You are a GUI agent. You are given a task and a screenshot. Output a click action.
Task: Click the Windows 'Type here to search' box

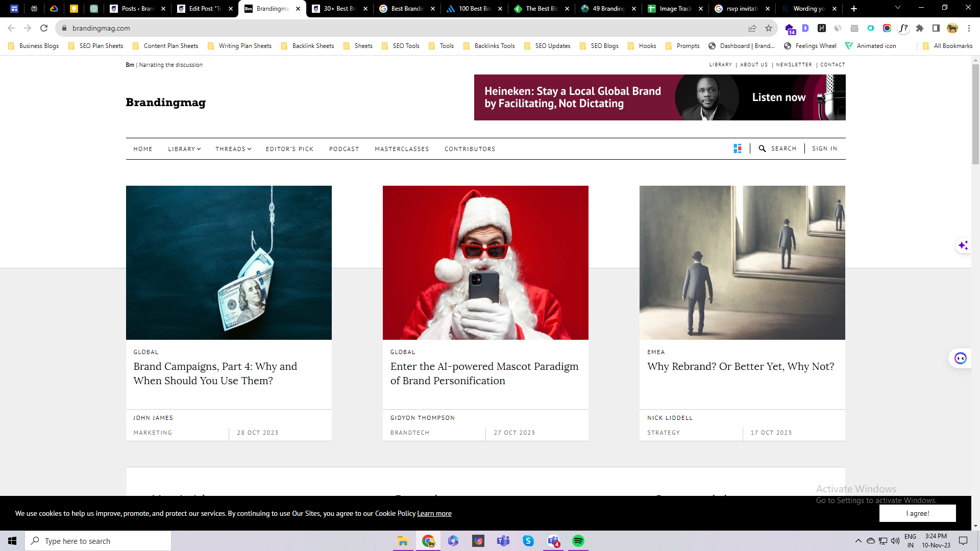point(98,541)
